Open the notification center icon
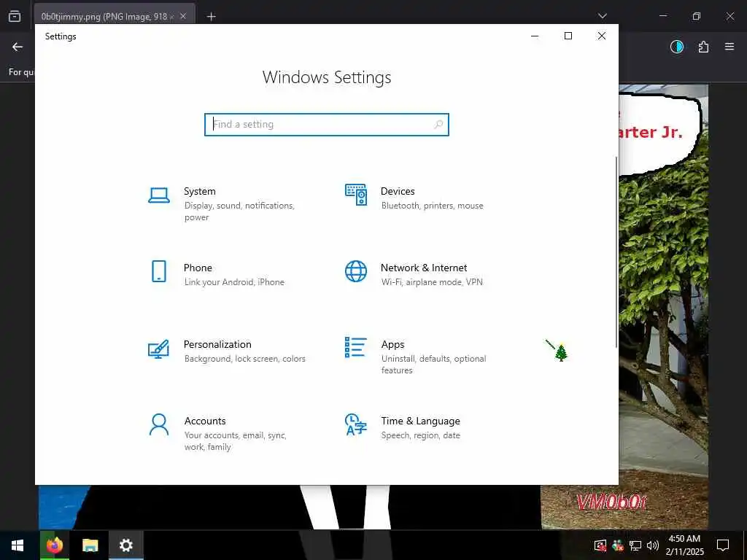Viewport: 747px width, 560px height. tap(723, 545)
